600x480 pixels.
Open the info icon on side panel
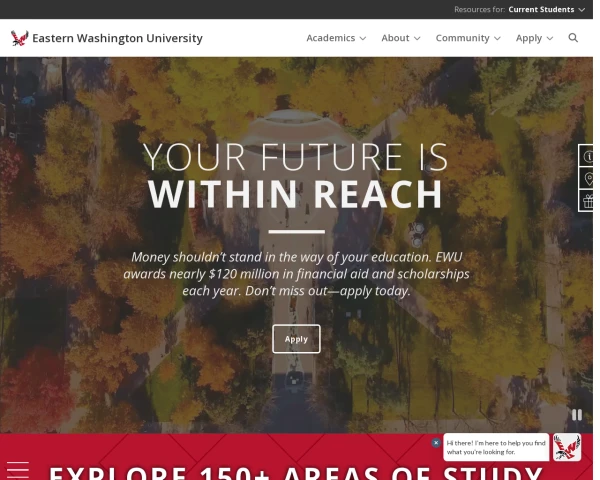[587, 156]
